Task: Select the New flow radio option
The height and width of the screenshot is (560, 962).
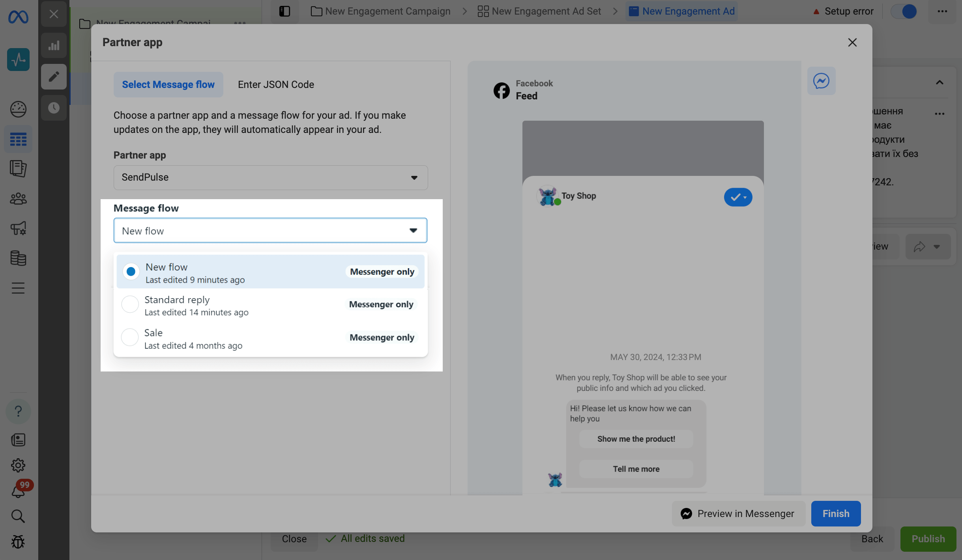Action: 131,272
